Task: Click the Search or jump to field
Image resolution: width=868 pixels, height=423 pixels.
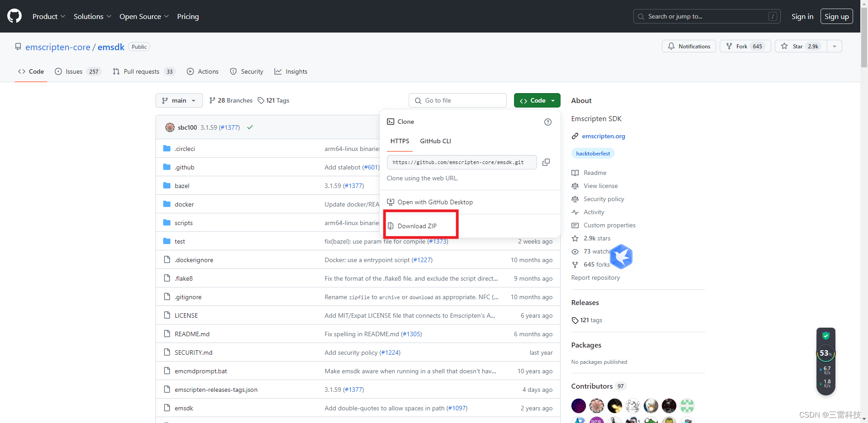Action: click(707, 16)
